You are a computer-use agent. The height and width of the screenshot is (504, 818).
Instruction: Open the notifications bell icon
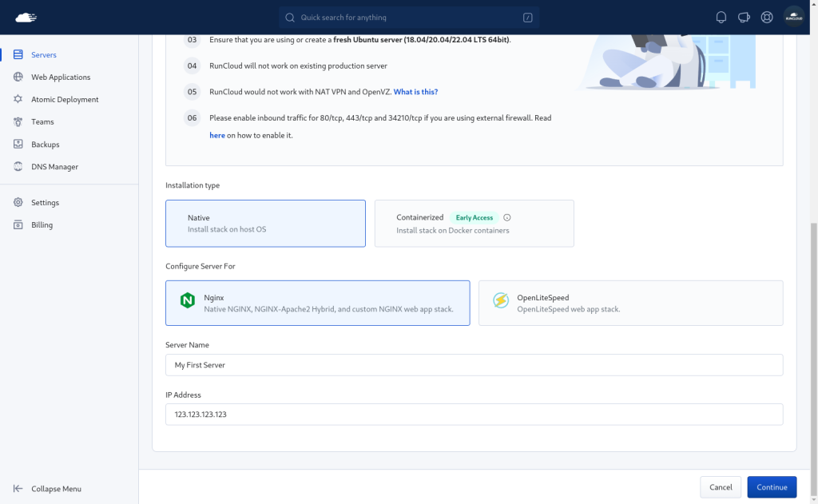pyautogui.click(x=721, y=17)
